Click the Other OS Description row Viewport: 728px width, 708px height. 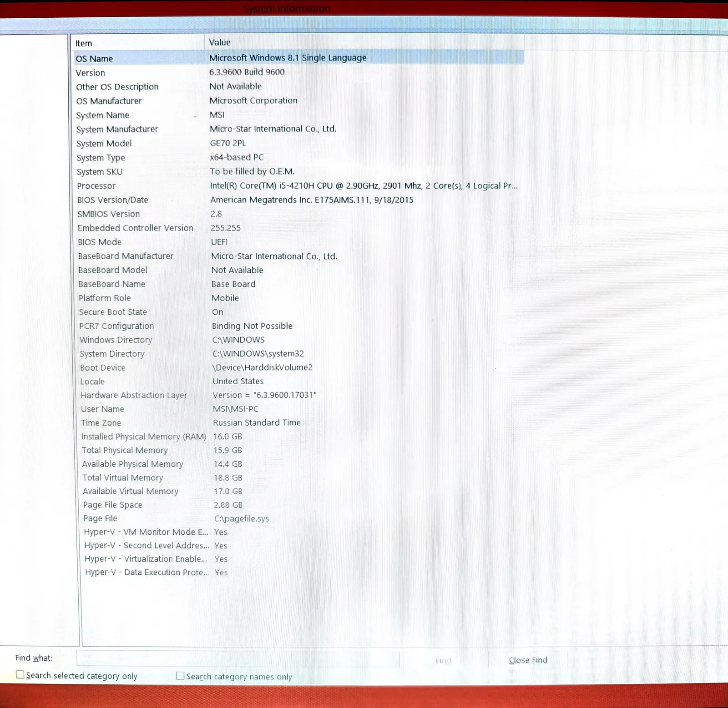(298, 86)
